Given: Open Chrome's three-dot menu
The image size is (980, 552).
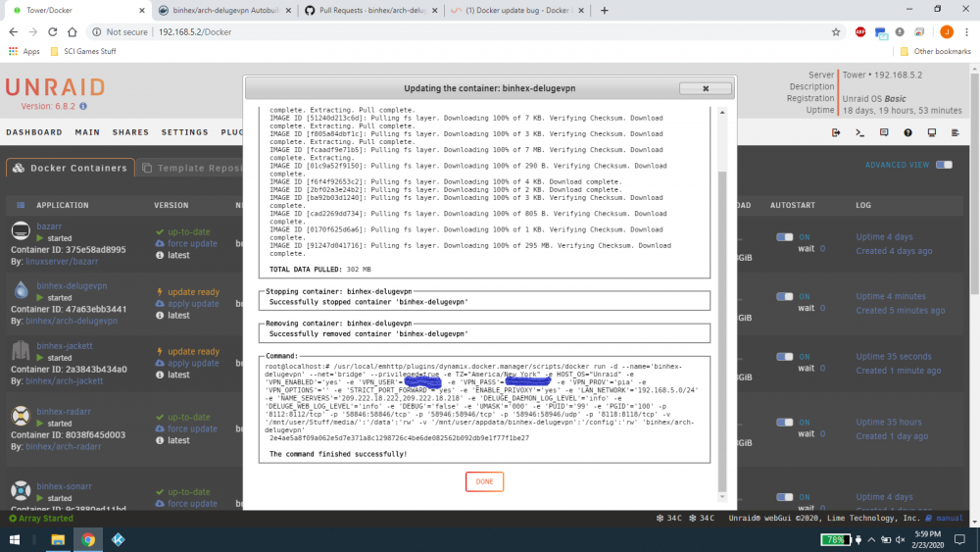Looking at the screenshot, I should coord(966,32).
